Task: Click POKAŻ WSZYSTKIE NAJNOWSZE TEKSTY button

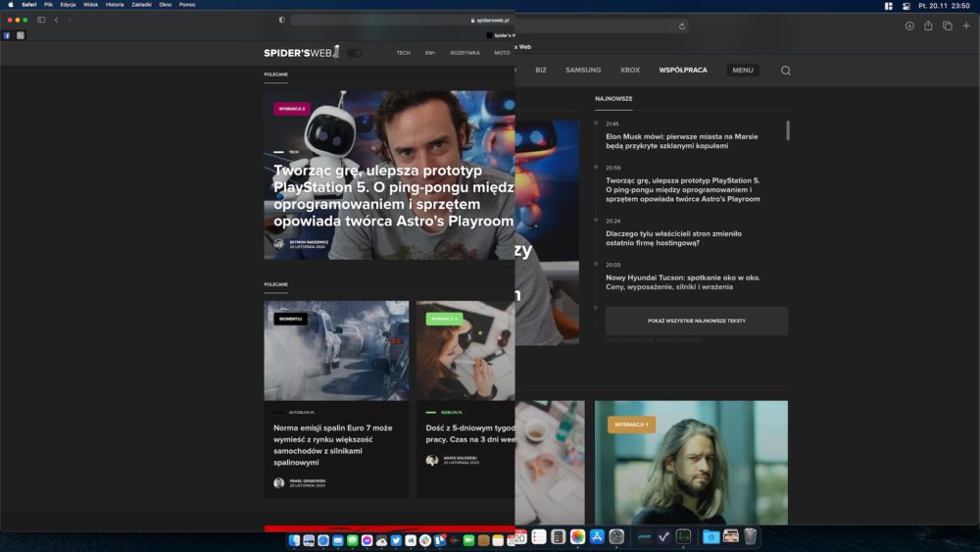Action: tap(697, 321)
